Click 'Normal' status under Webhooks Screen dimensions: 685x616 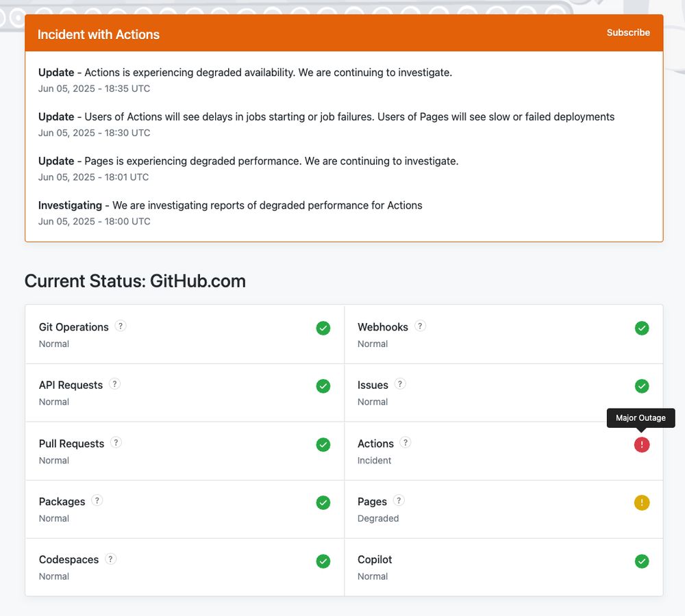coord(373,344)
